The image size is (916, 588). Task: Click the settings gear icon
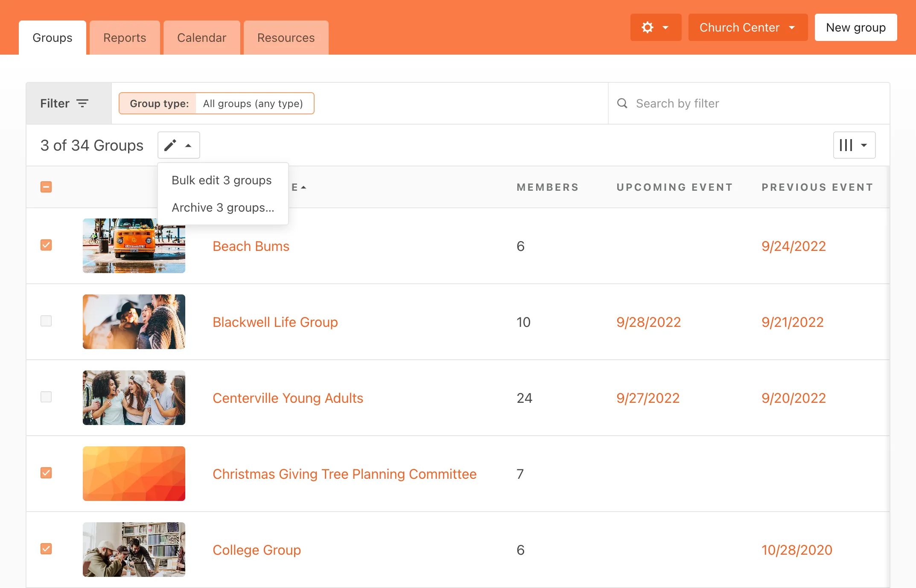tap(648, 27)
